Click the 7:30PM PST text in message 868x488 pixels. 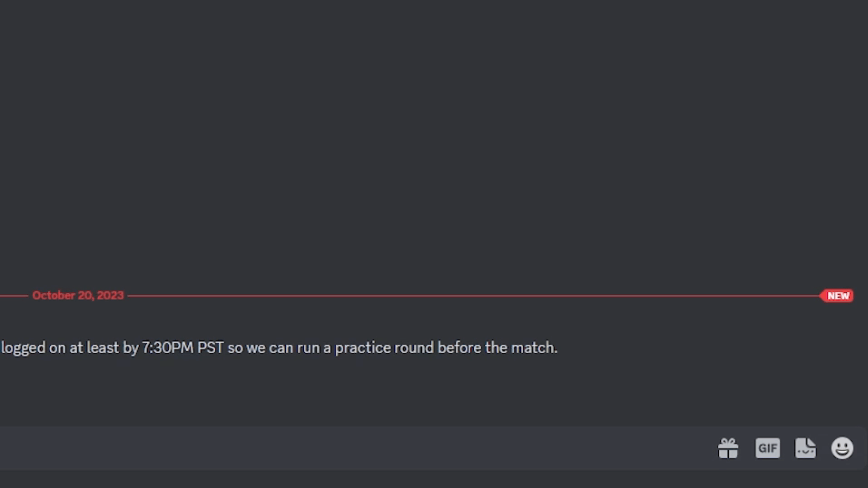pyautogui.click(x=183, y=347)
